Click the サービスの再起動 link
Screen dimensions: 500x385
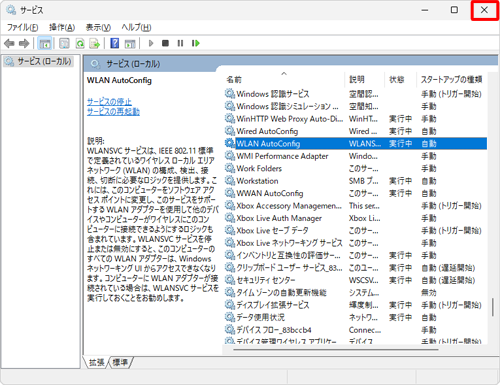(113, 111)
